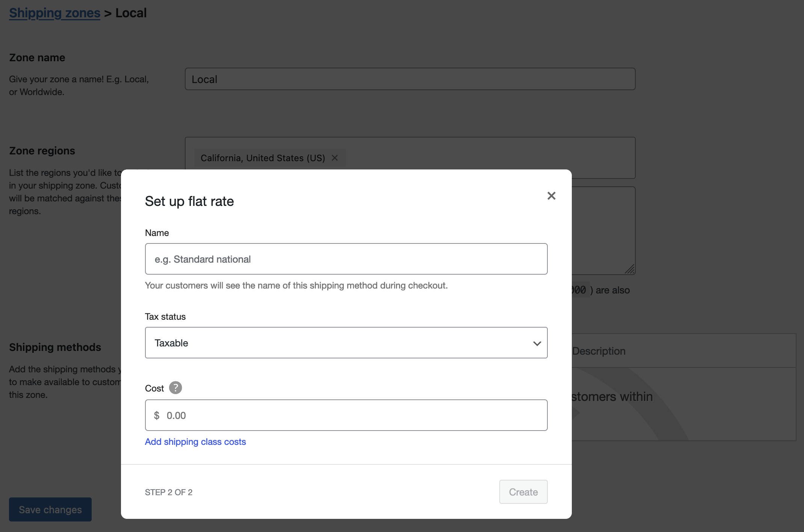Open the Shipping zones breadcrumb
The image size is (804, 532).
(54, 12)
